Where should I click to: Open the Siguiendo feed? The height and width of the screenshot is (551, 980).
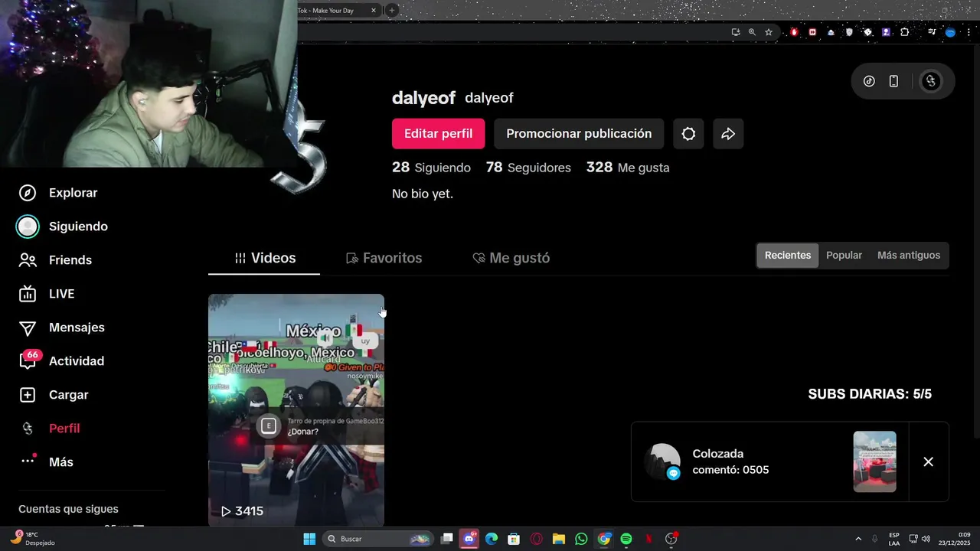(63, 227)
